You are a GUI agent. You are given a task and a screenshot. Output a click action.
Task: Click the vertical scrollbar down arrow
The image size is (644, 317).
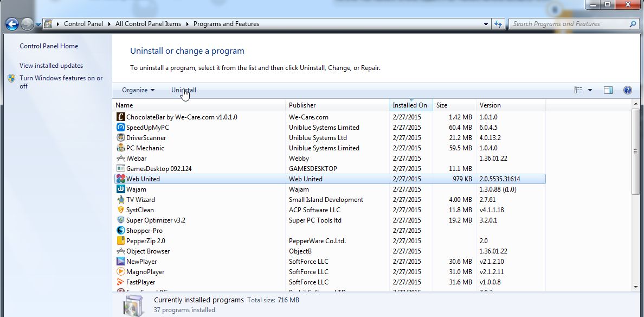click(636, 287)
